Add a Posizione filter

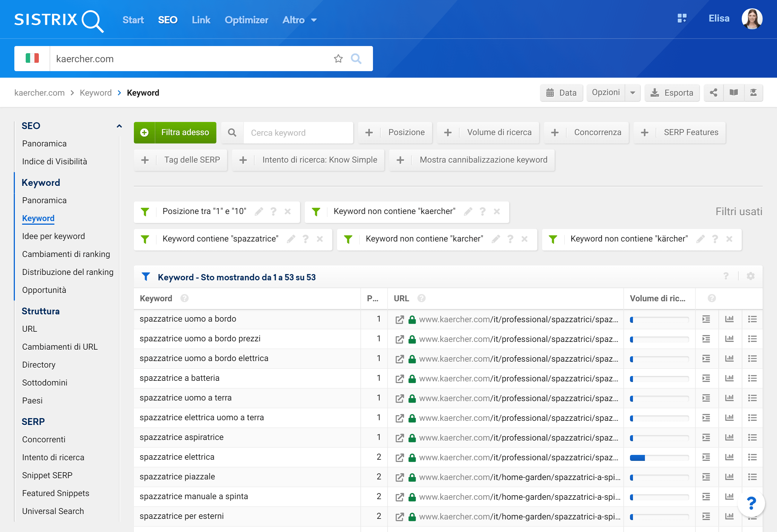pos(395,132)
